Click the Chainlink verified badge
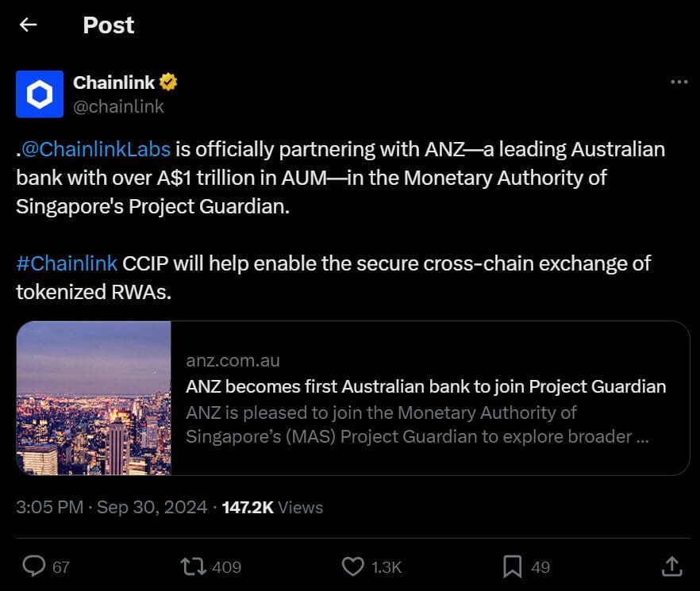Viewport: 700px width, 591px height. tap(169, 81)
